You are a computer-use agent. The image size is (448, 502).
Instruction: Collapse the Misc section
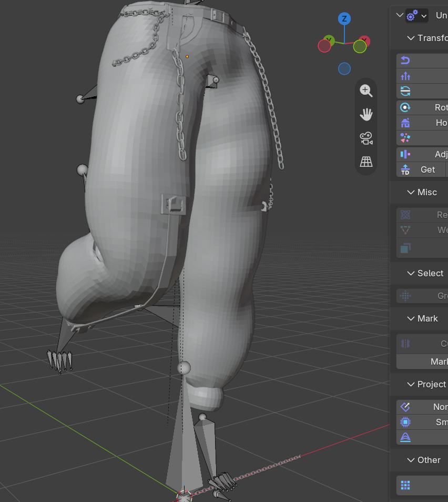(411, 192)
